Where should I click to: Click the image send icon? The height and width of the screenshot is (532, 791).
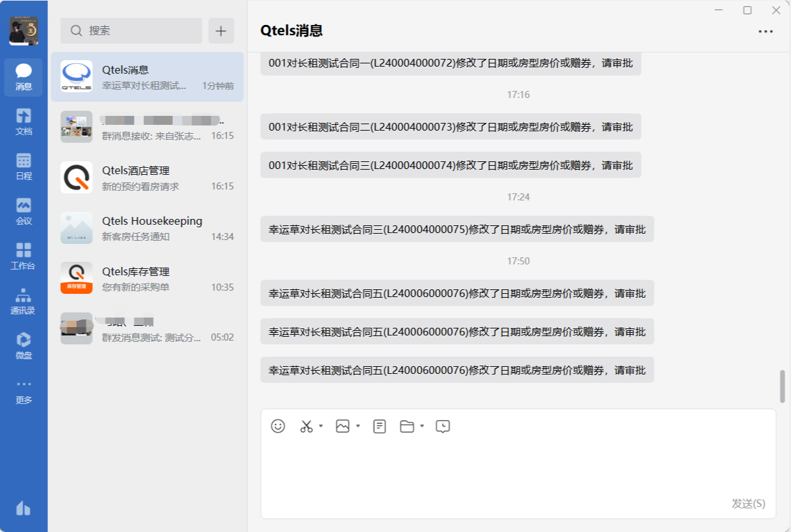click(343, 426)
